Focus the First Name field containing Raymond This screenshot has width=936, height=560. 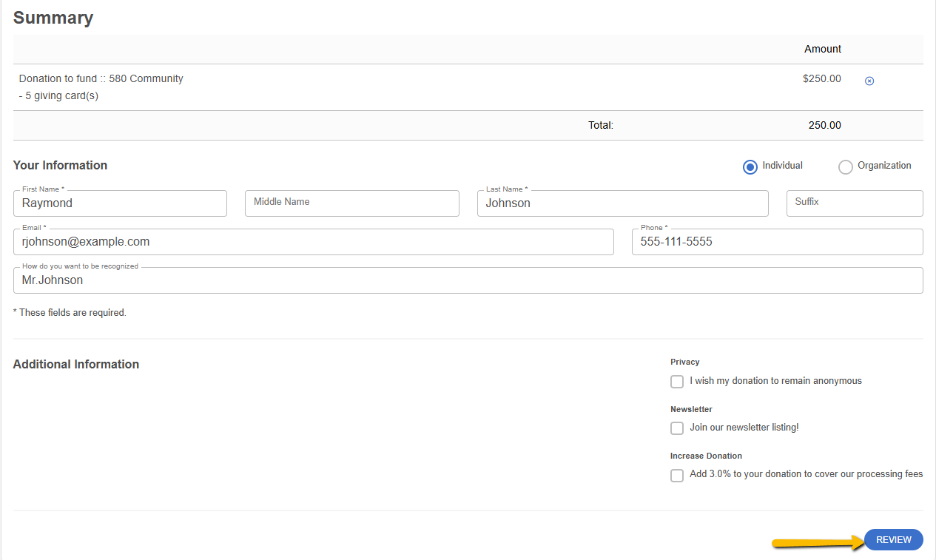pyautogui.click(x=120, y=203)
